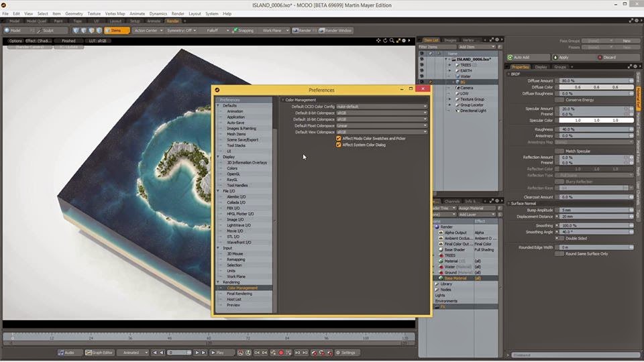Switch to the Groups properties tab
Image resolution: width=644 pixels, height=362 pixels.
click(x=559, y=67)
